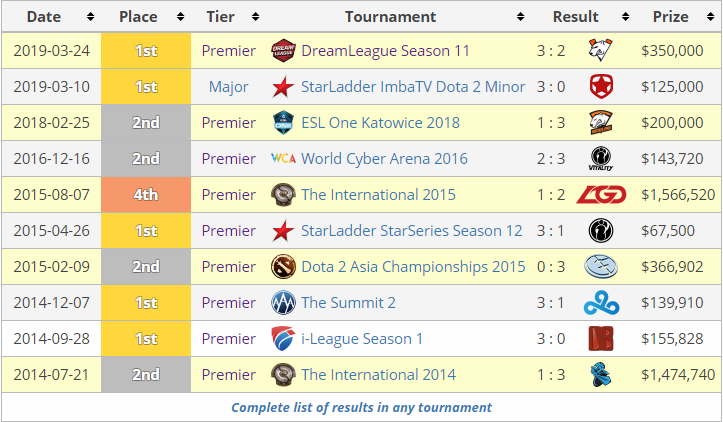This screenshot has width=723, height=422.
Task: Click the Vitality team logo in the results
Action: click(601, 159)
